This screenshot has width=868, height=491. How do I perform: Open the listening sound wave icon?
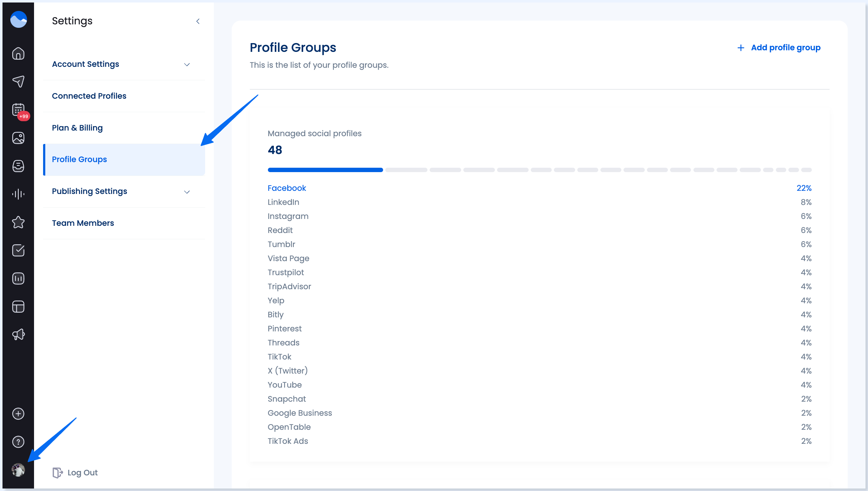18,194
